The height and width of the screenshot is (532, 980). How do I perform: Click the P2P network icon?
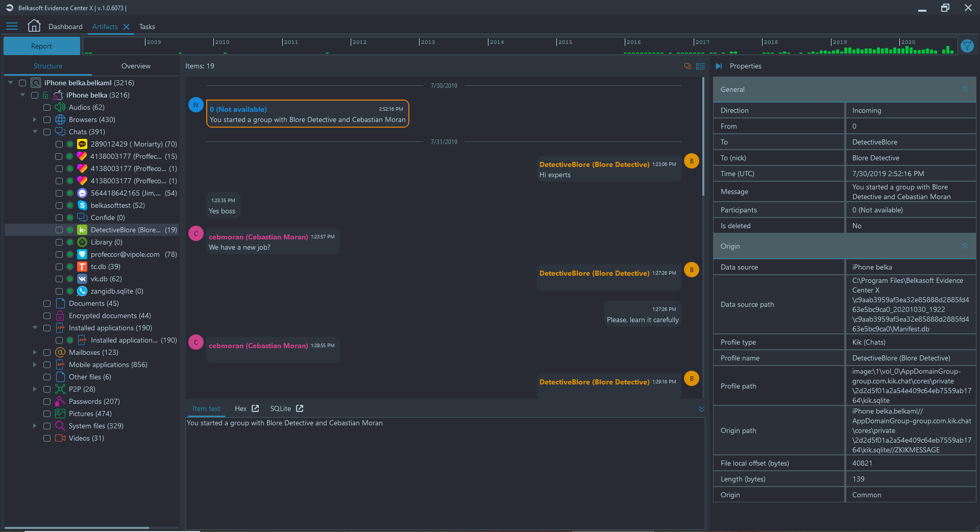[60, 389]
